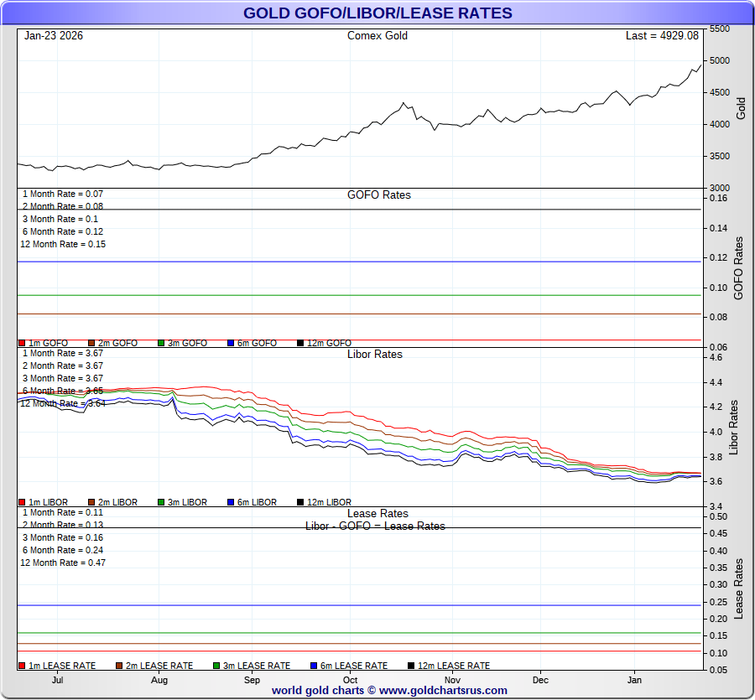
Task: Click the 4.4 Libor axis tick
Action: pos(716,382)
